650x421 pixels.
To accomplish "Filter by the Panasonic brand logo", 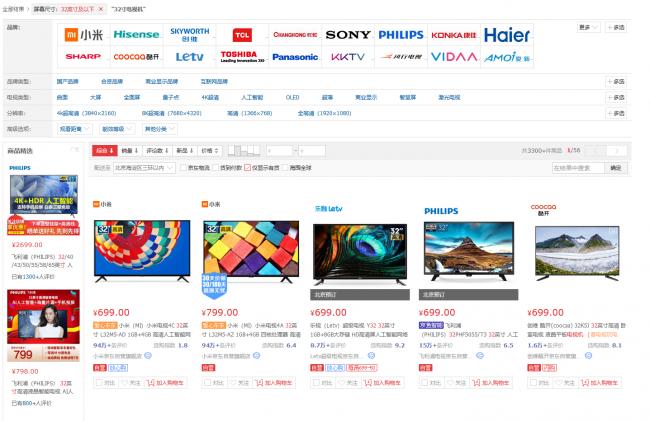I will pos(295,57).
